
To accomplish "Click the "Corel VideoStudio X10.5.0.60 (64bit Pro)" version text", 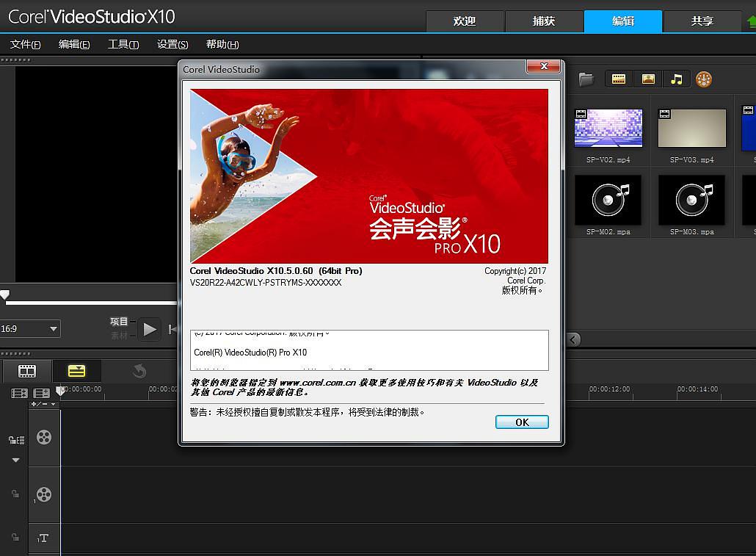I will pyautogui.click(x=276, y=271).
